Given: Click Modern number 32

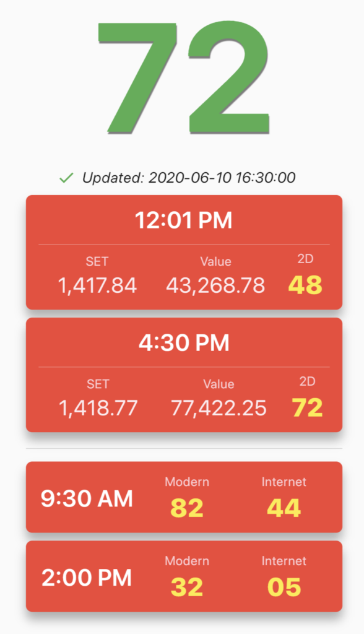Looking at the screenshot, I should [x=187, y=587].
